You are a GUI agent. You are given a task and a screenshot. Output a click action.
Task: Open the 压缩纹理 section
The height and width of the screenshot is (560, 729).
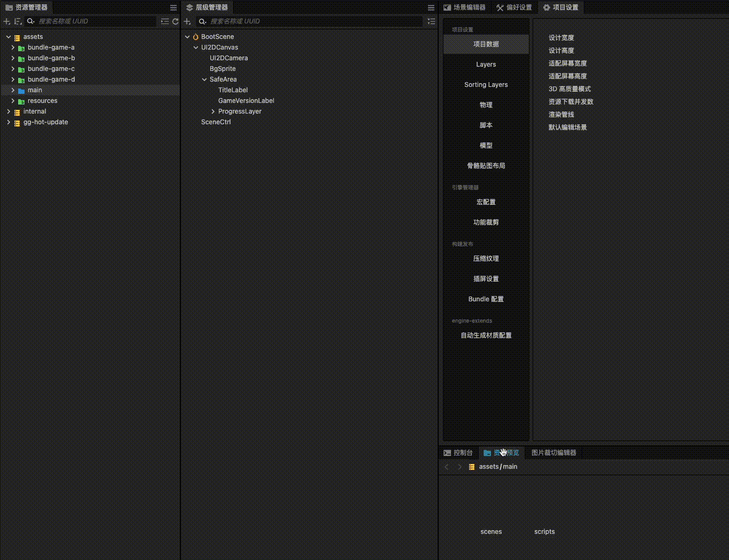tap(486, 259)
